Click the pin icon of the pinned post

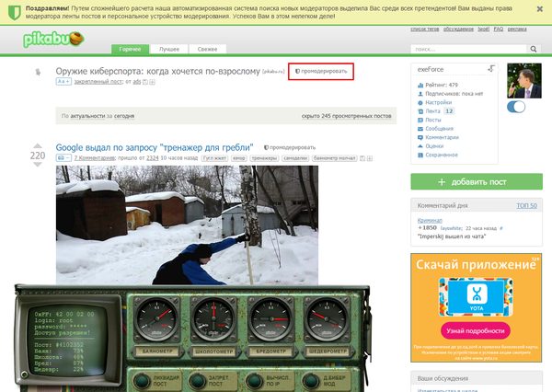point(38,72)
